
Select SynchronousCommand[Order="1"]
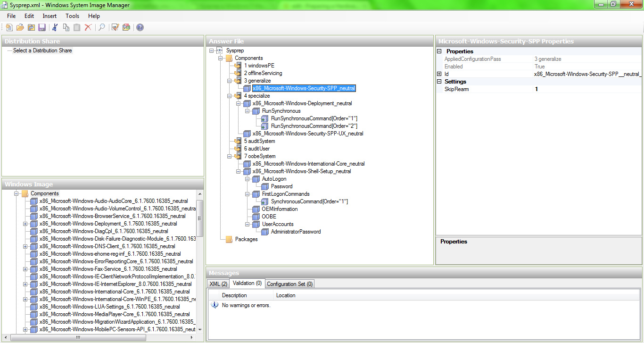309,201
